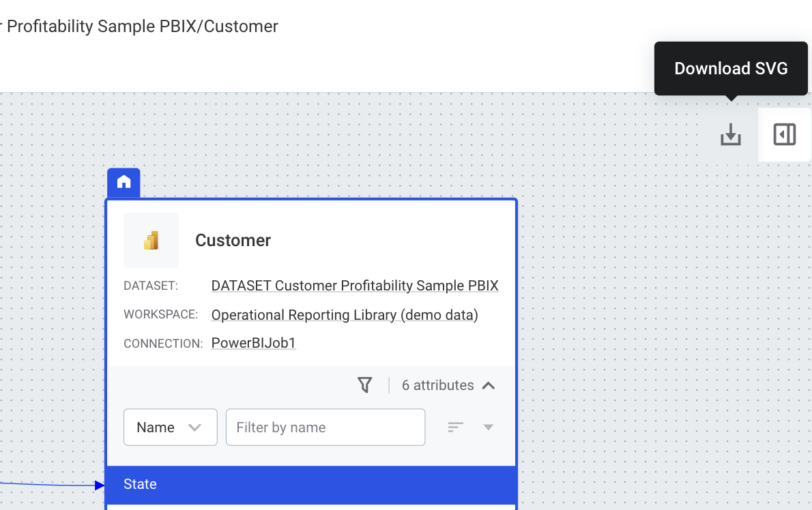
Task: Toggle the side panel icon
Action: click(x=785, y=134)
